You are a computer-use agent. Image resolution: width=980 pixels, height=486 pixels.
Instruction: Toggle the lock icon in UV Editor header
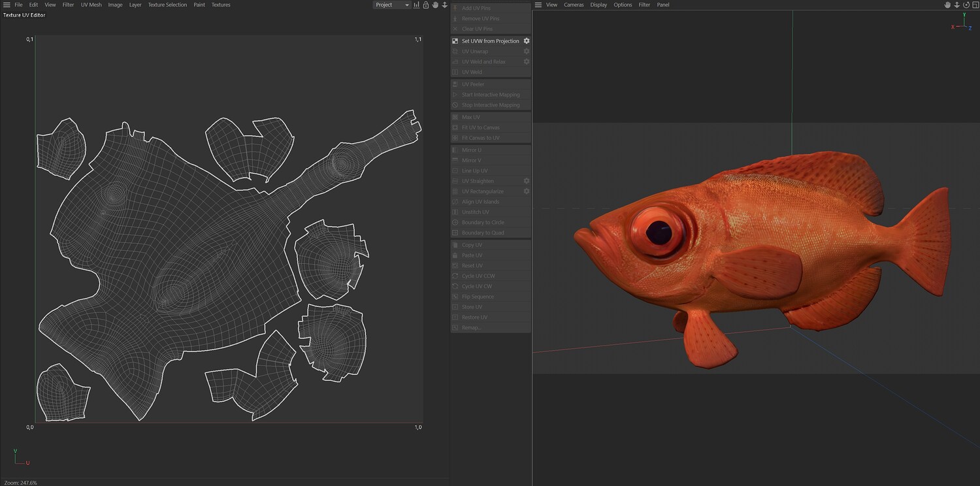[426, 5]
